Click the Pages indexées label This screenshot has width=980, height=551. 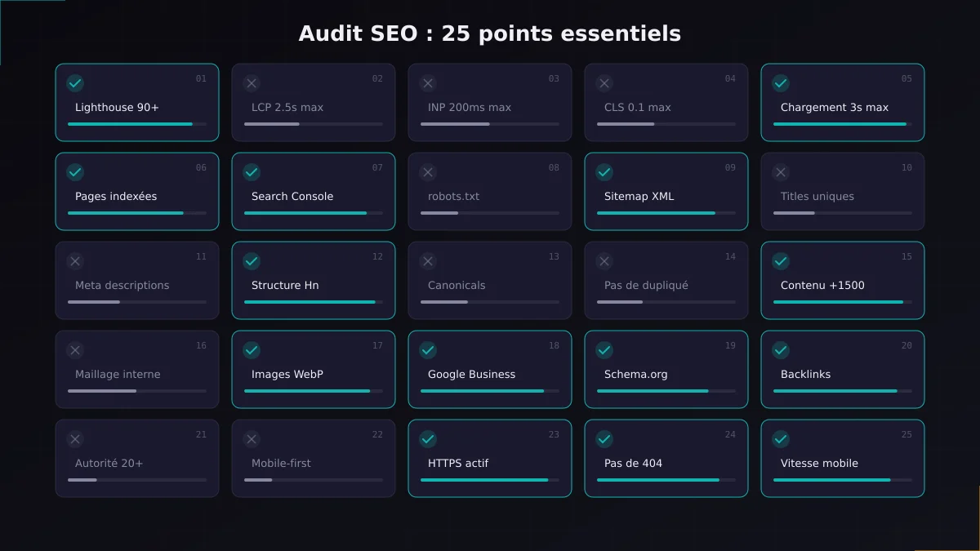point(118,196)
